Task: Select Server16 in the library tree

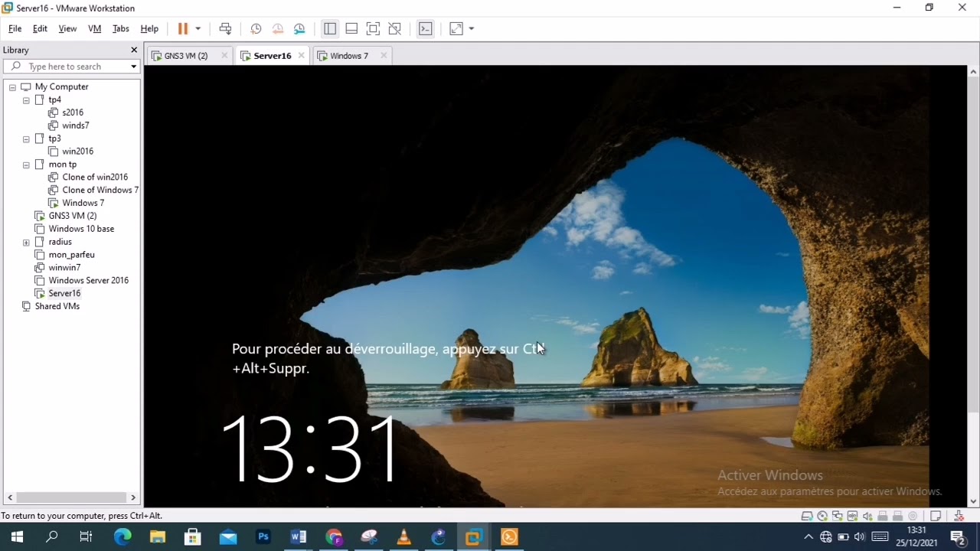Action: [64, 293]
